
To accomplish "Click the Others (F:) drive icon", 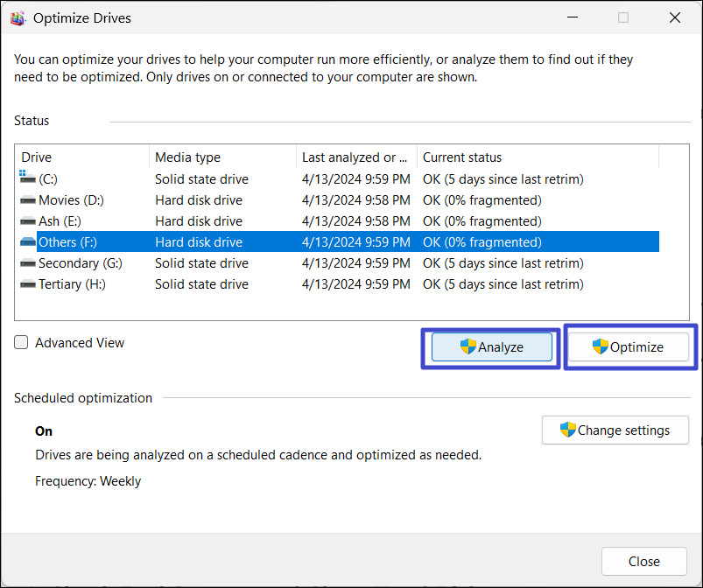I will point(27,242).
